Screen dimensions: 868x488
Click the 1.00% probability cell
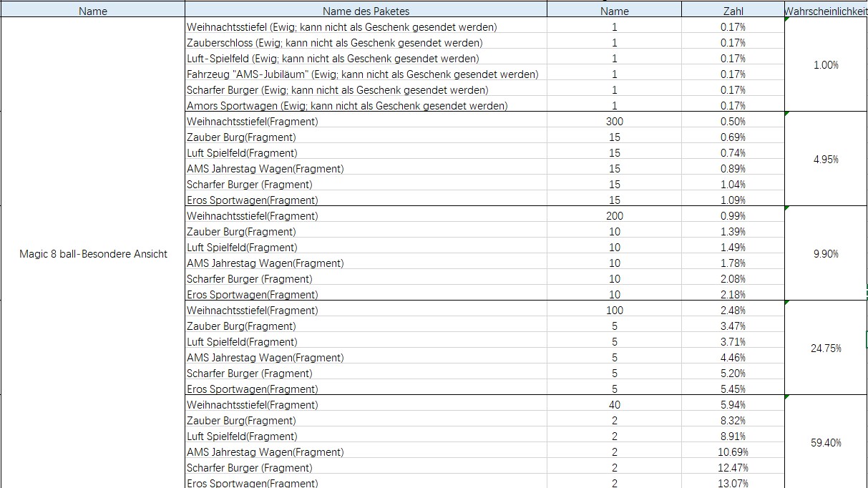[826, 64]
